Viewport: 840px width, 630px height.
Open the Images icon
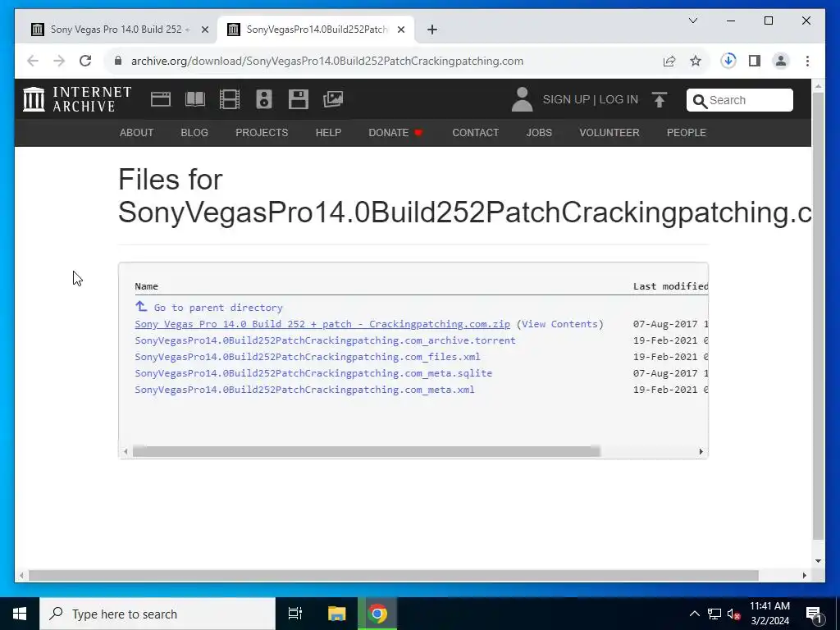pyautogui.click(x=333, y=99)
